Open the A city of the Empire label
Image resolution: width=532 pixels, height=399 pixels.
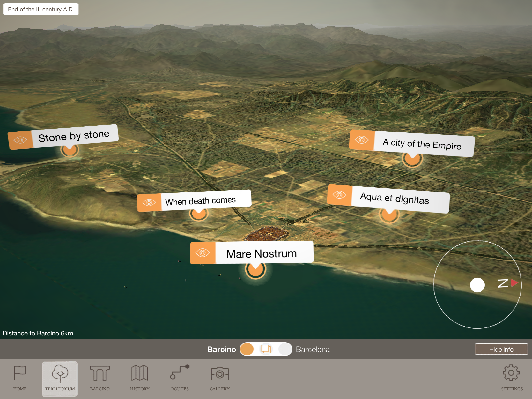coord(422,144)
